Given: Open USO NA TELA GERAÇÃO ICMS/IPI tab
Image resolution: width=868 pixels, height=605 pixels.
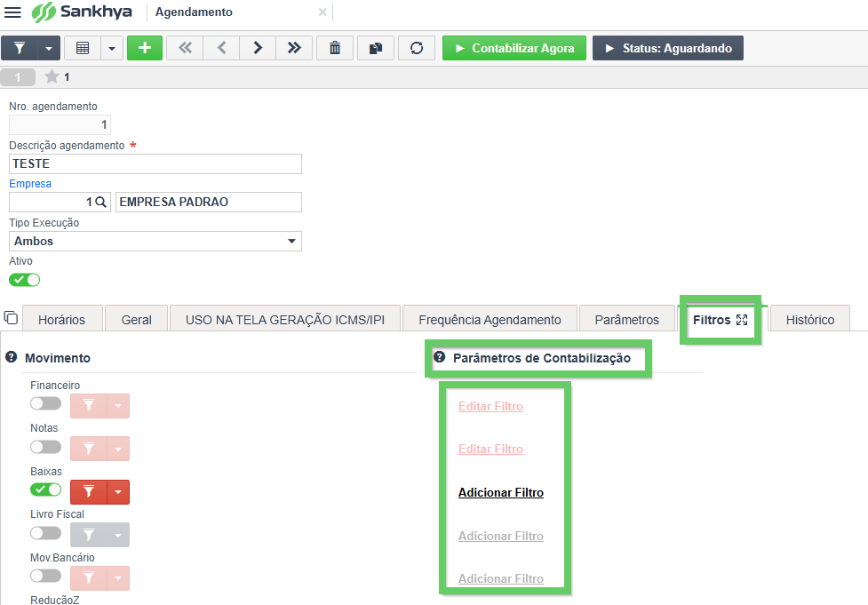Looking at the screenshot, I should (x=285, y=320).
